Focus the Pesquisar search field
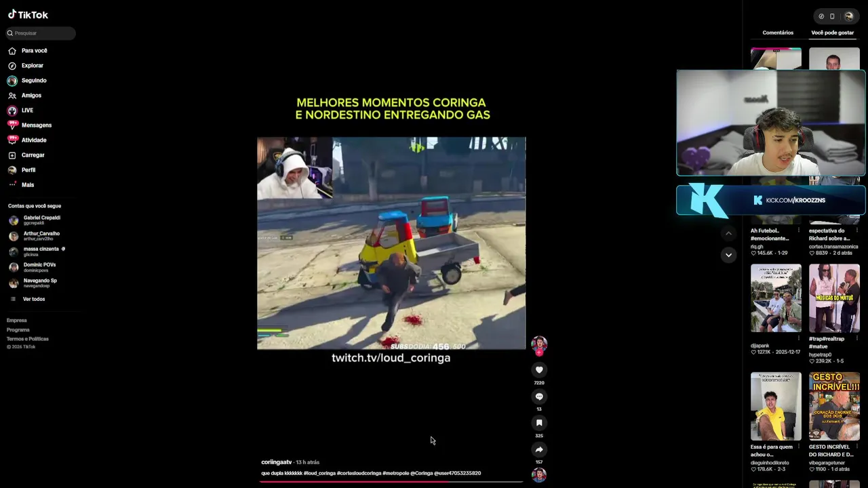868x488 pixels. click(41, 33)
